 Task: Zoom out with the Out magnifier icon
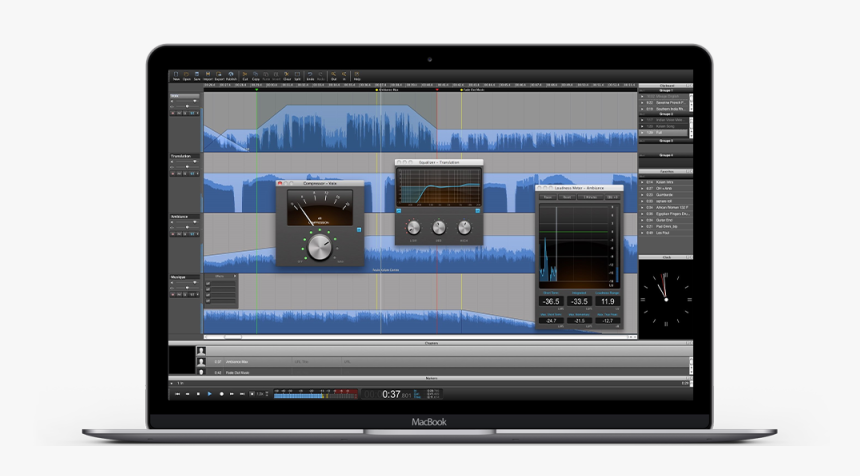(333, 76)
